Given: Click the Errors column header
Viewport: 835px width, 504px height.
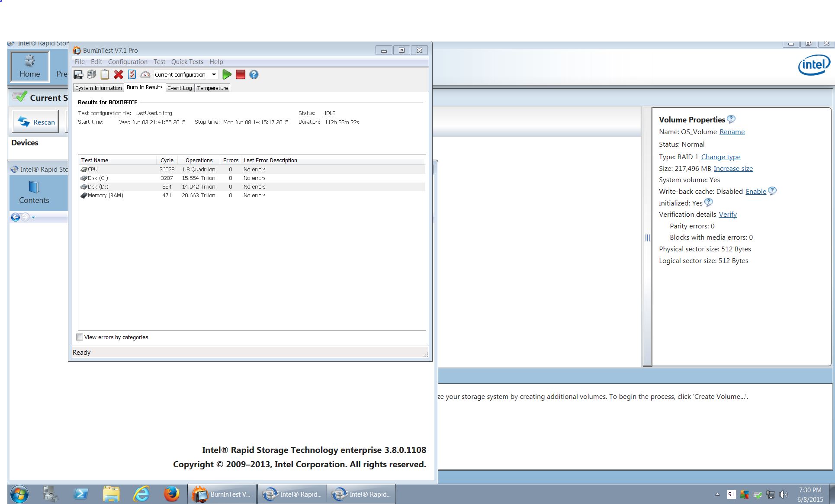Looking at the screenshot, I should pos(231,160).
